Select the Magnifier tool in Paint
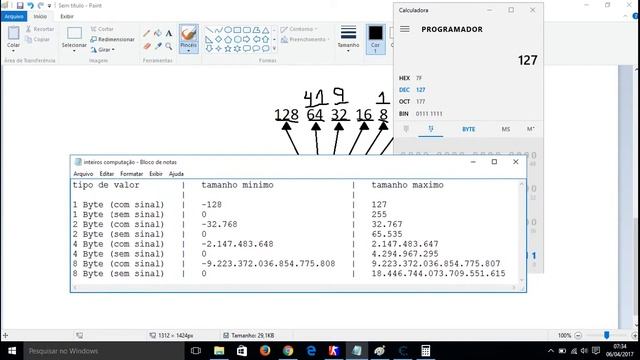 point(169,47)
